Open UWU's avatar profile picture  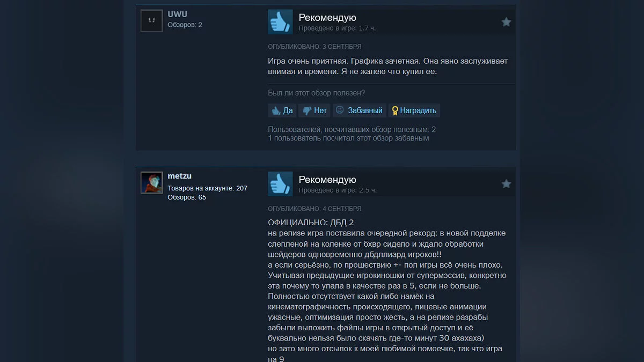(x=151, y=21)
